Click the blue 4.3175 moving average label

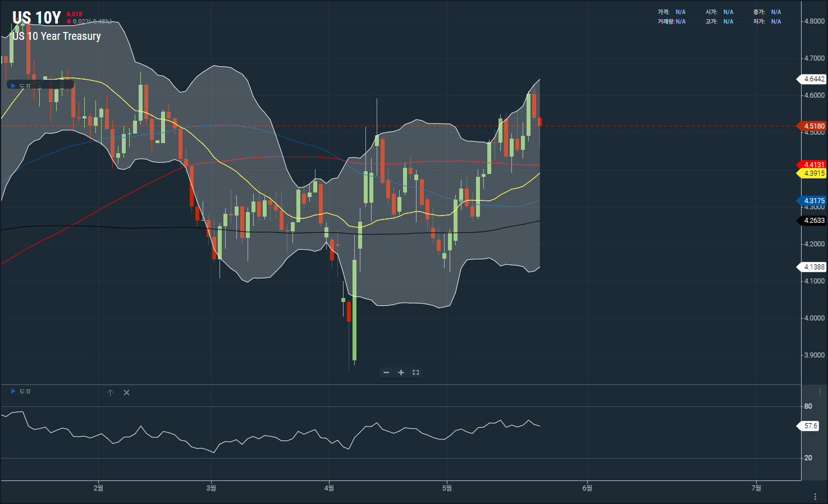click(813, 201)
